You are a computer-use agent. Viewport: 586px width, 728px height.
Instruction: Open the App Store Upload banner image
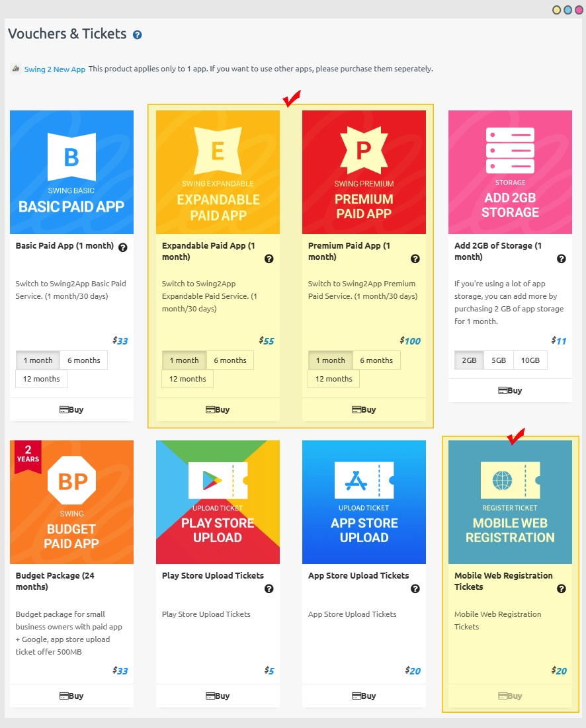[364, 503]
